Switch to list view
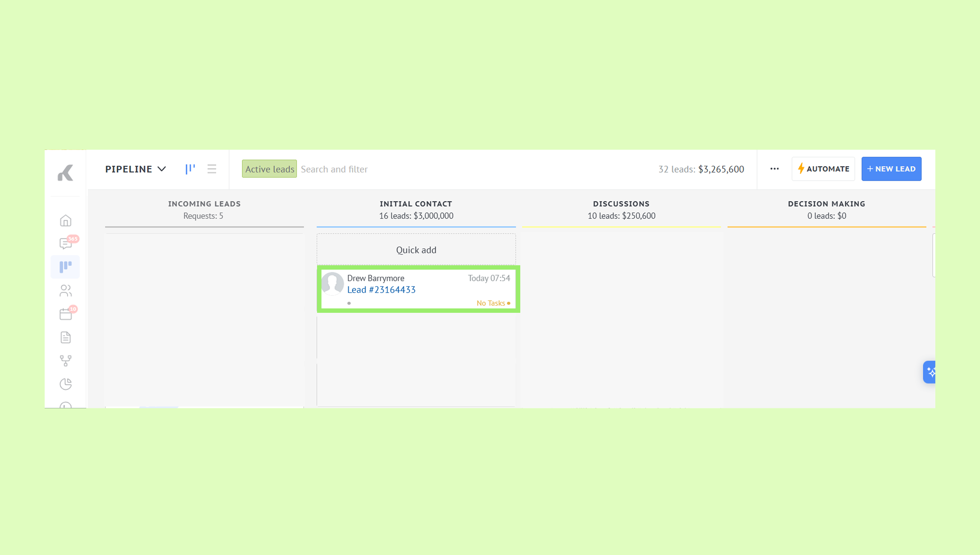Screen dimensions: 980x555 [212, 169]
